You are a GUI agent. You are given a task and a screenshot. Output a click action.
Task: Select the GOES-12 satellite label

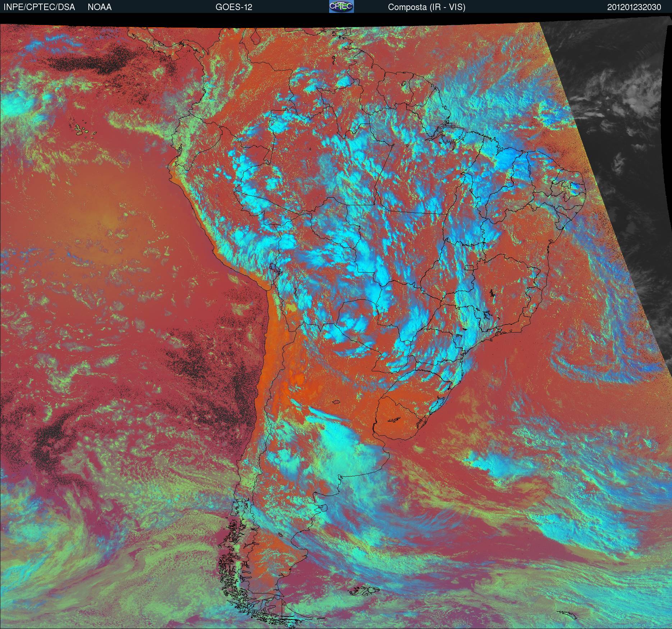234,7
